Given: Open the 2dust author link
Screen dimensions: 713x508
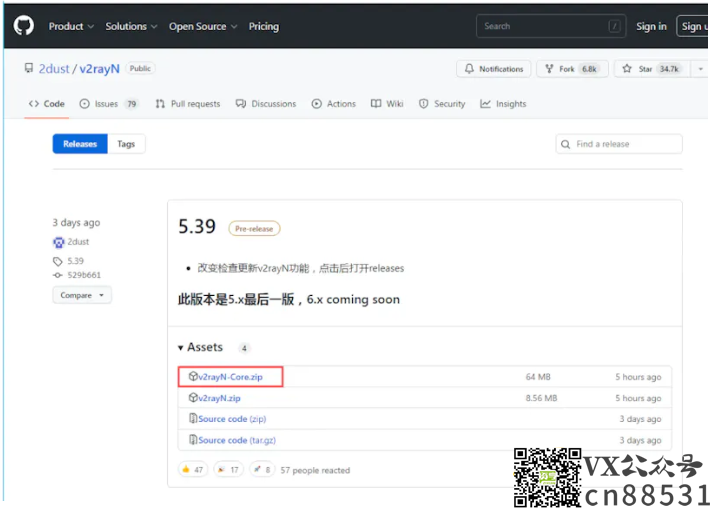Looking at the screenshot, I should coord(78,242).
